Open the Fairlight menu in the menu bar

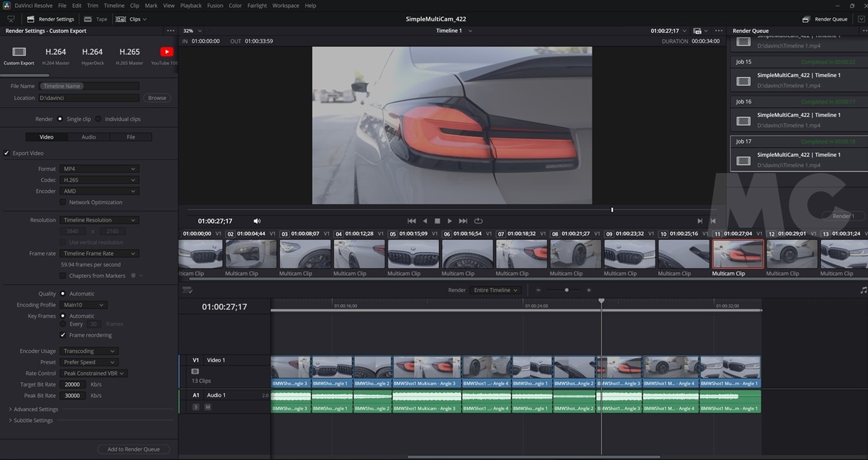pos(256,6)
